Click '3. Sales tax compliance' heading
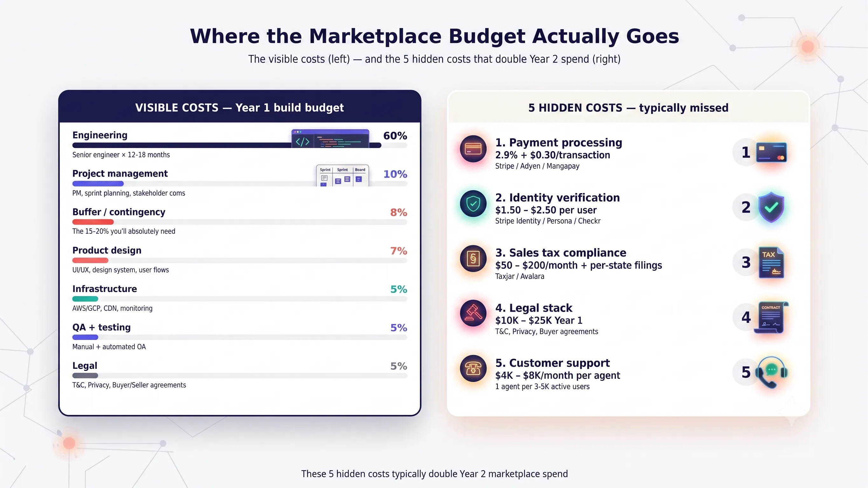This screenshot has width=868, height=488. [561, 253]
